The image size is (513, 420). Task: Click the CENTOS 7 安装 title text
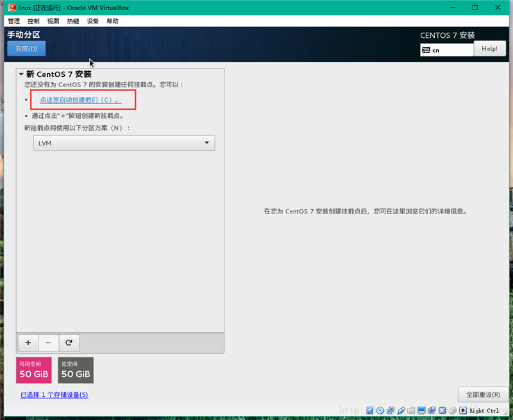447,35
